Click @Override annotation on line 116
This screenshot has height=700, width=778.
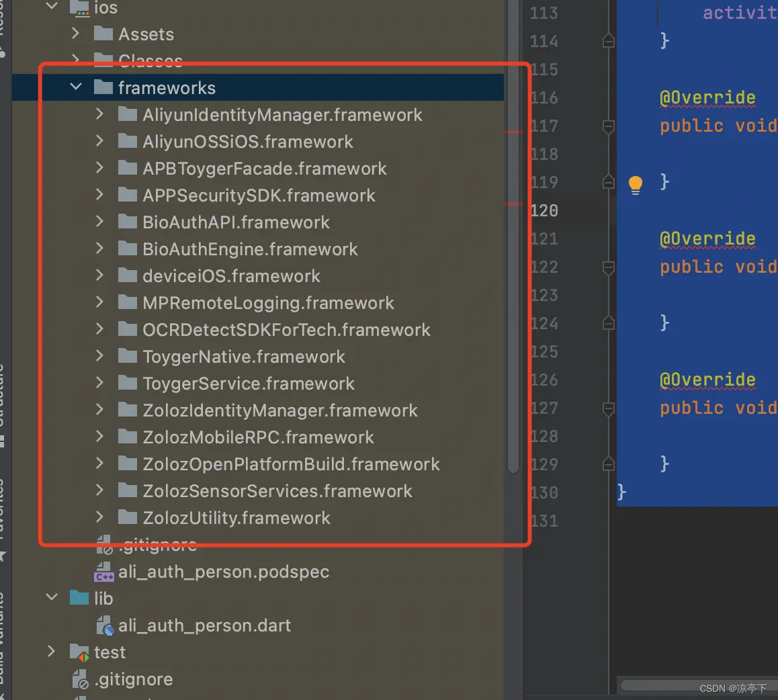click(707, 97)
